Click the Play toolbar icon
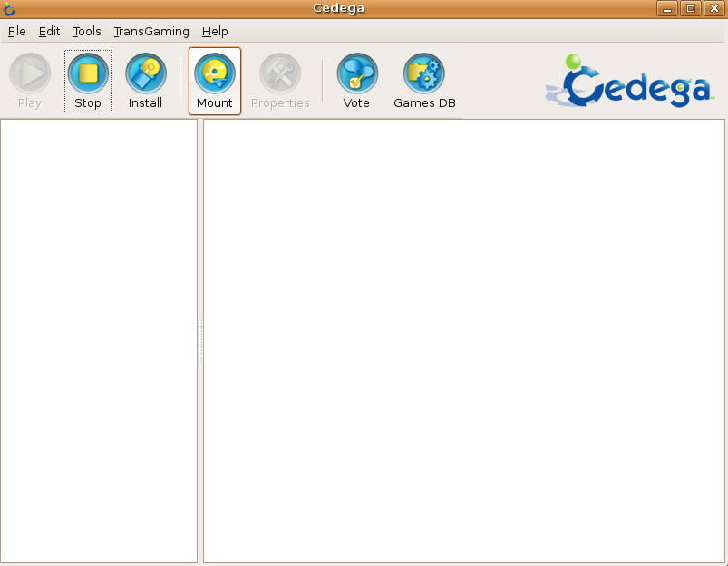728x566 pixels. pyautogui.click(x=30, y=74)
